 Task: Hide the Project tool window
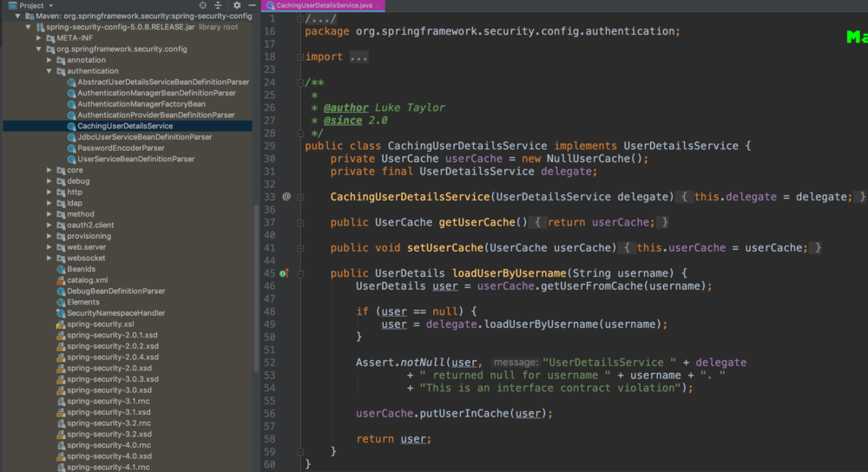click(250, 5)
